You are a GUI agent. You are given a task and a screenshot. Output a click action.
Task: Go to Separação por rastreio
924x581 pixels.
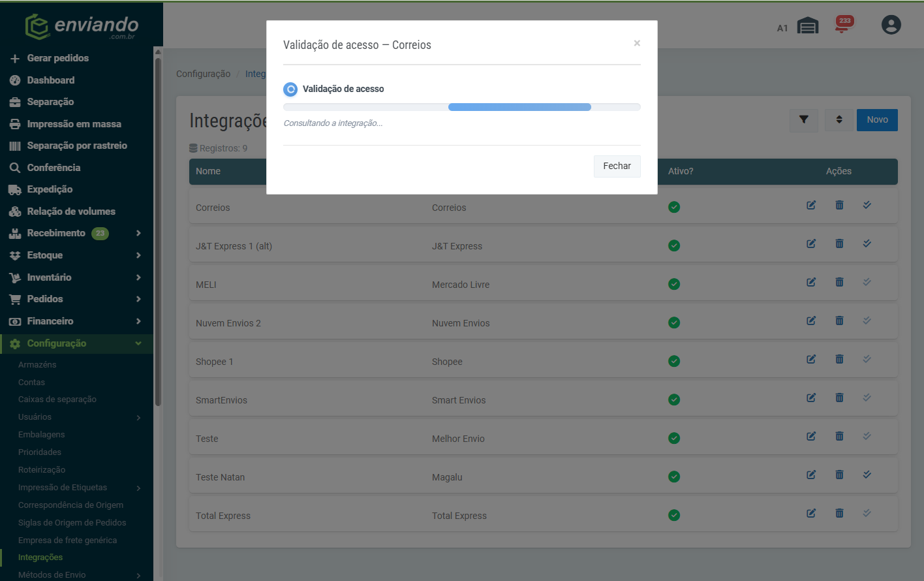[x=76, y=146]
